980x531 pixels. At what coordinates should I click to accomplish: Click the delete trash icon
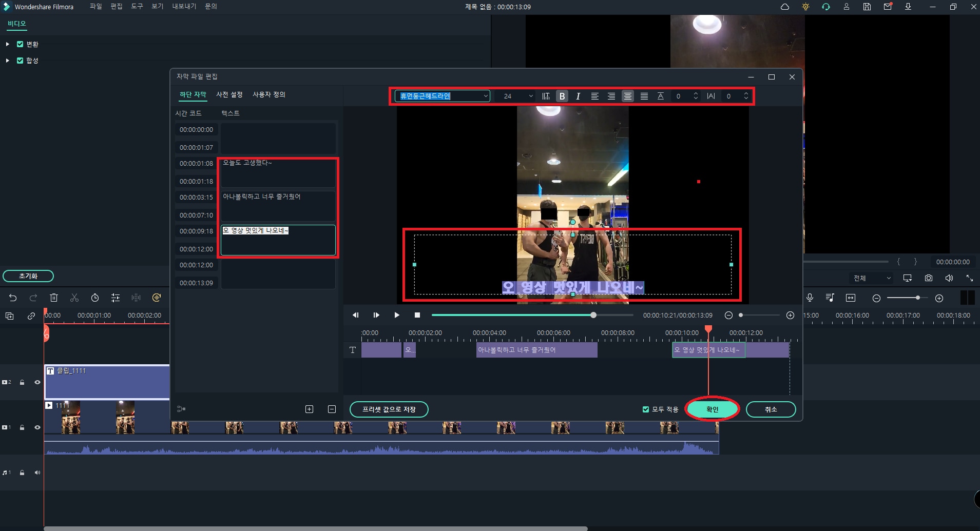pyautogui.click(x=54, y=298)
